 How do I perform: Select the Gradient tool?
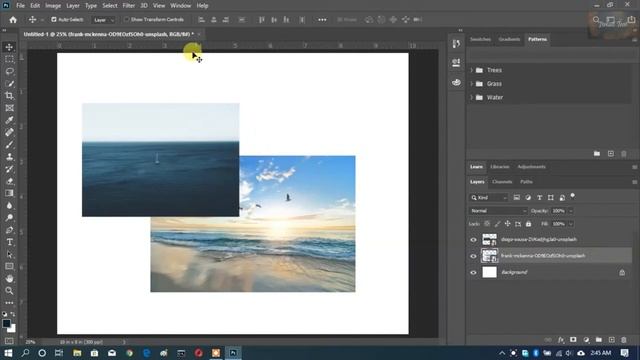click(x=9, y=193)
